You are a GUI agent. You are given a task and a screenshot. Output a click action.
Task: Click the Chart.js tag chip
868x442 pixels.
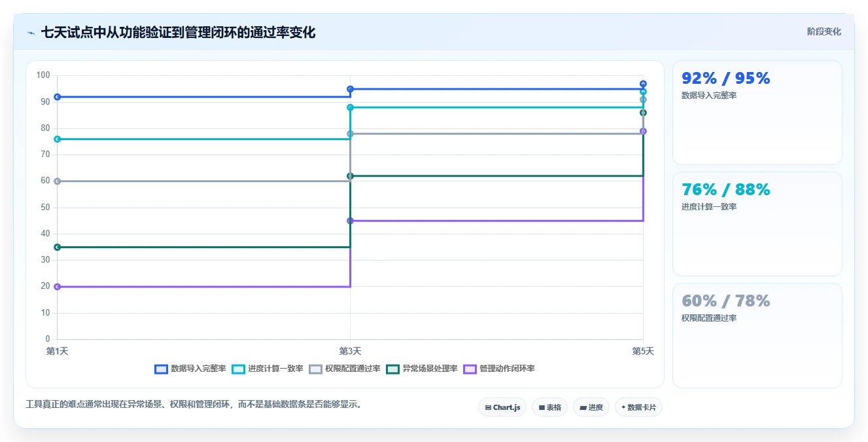[502, 407]
